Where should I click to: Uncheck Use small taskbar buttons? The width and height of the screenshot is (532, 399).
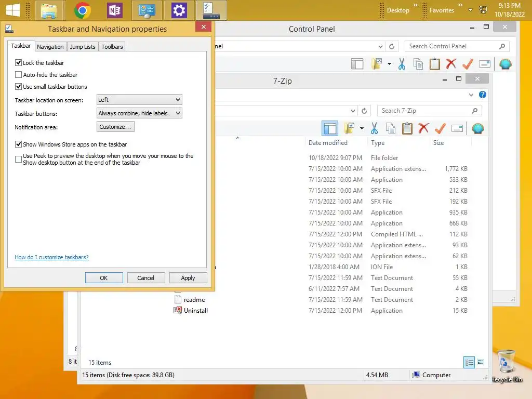pos(18,87)
